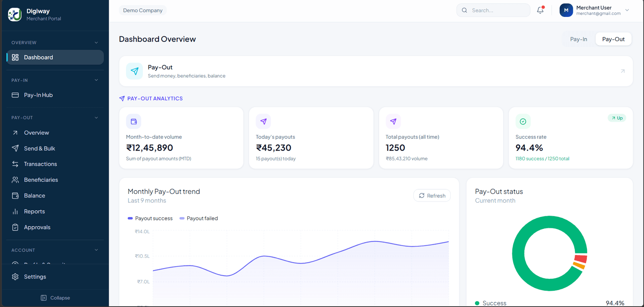The width and height of the screenshot is (644, 307).
Task: Open Pay-Out card via corner arrow icon
Action: tap(623, 71)
